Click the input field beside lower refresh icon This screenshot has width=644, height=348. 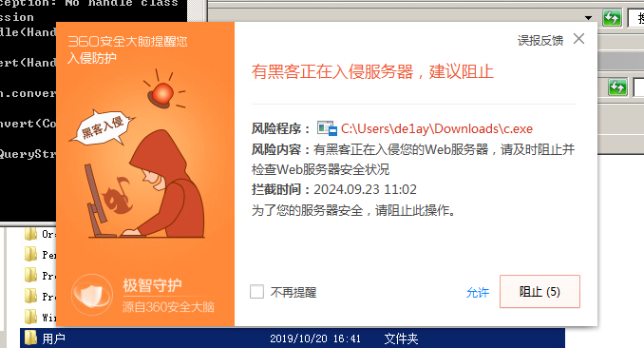coord(638,87)
